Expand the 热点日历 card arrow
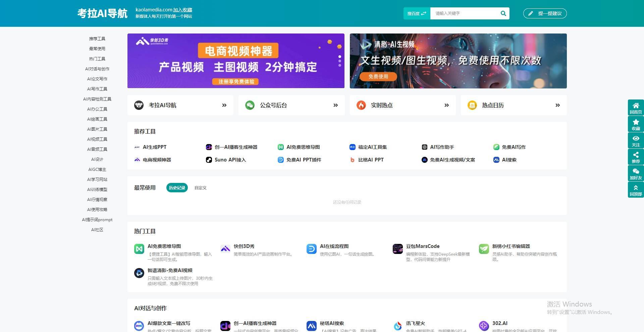The width and height of the screenshot is (644, 332). coord(558,105)
